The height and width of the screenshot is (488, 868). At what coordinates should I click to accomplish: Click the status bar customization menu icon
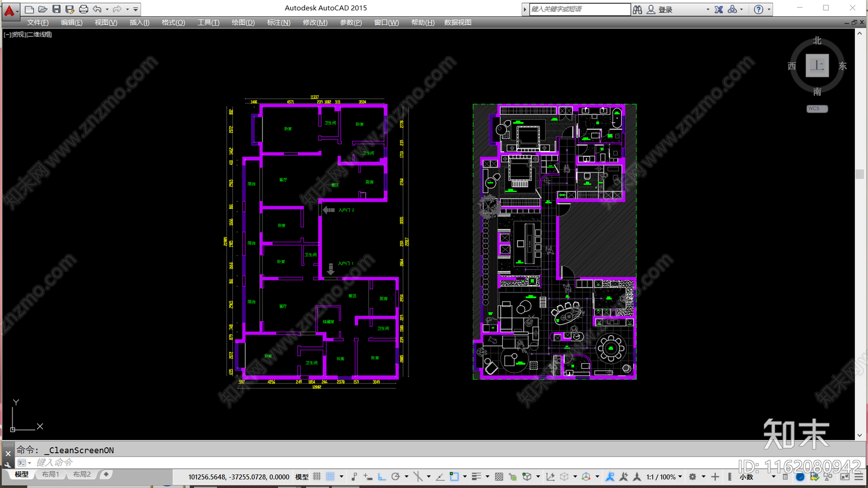[x=859, y=477]
